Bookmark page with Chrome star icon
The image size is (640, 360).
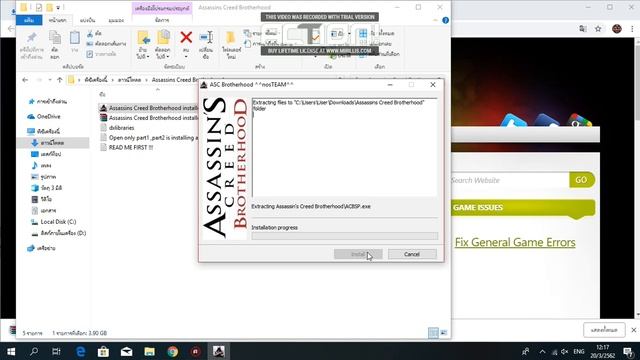tap(598, 29)
